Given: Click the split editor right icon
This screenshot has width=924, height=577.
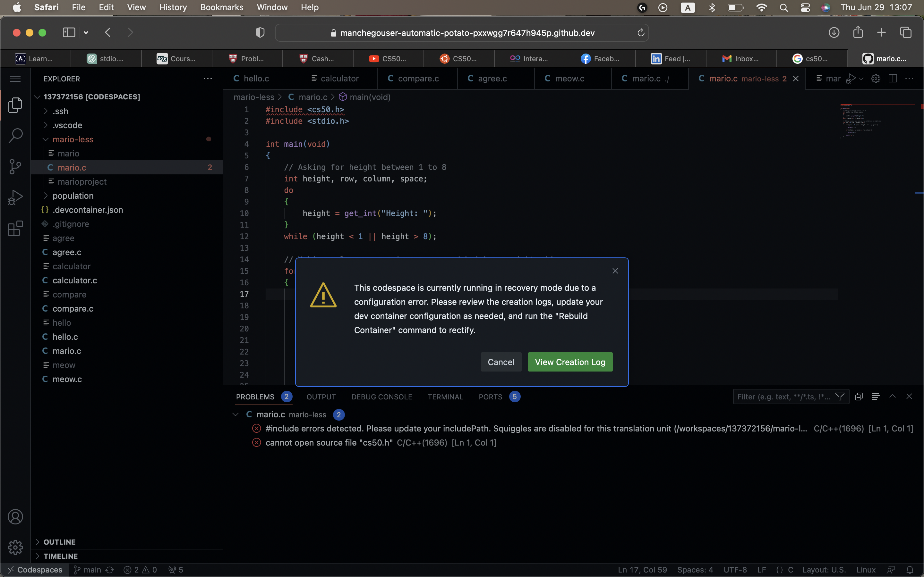Looking at the screenshot, I should 893,79.
